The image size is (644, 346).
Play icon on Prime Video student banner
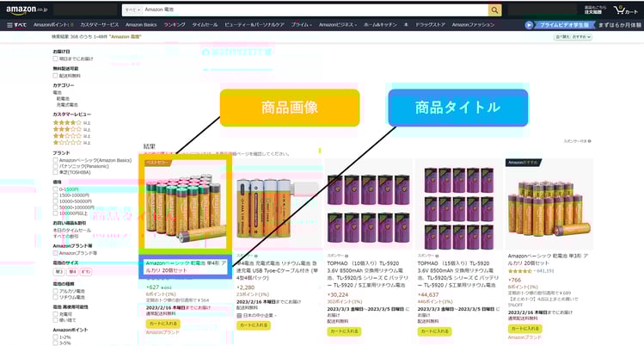[529, 25]
